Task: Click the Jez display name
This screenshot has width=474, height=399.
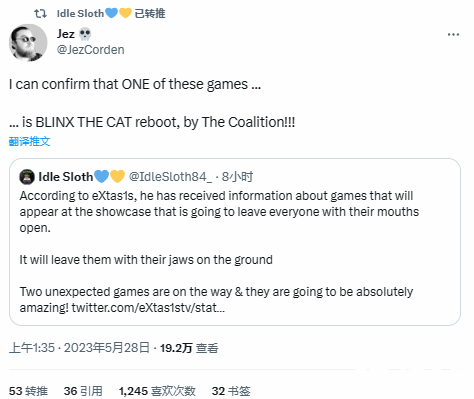Action: [x=66, y=34]
